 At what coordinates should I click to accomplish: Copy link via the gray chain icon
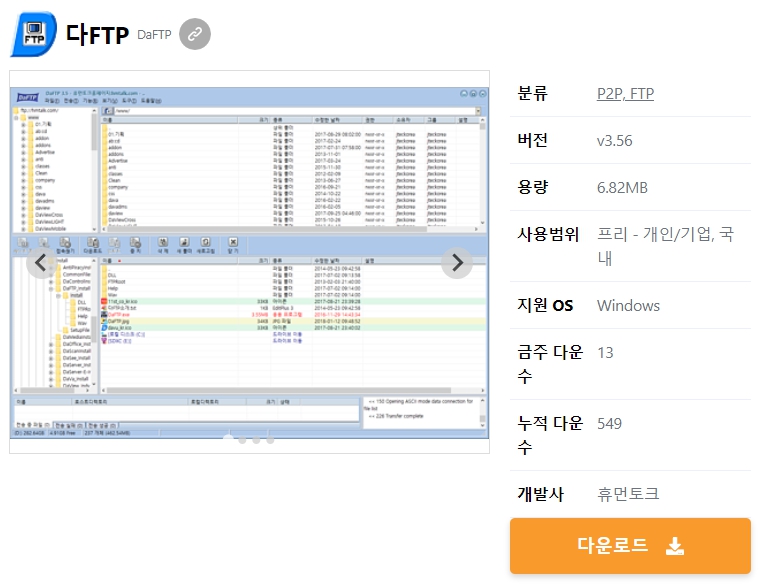pos(195,34)
